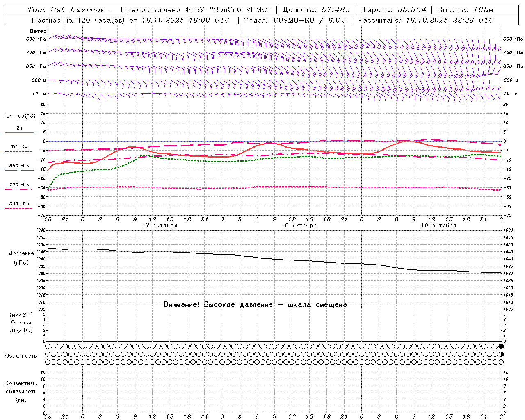
Task: Click the 18 октября date label
Action: click(x=299, y=226)
